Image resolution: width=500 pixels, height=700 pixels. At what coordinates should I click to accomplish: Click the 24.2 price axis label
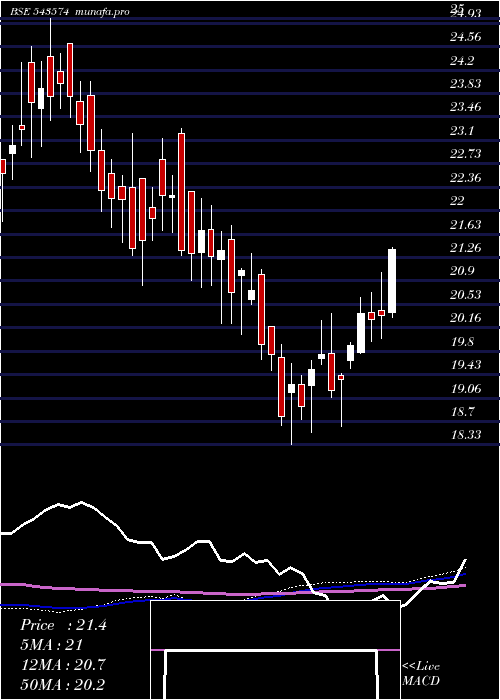point(462,60)
